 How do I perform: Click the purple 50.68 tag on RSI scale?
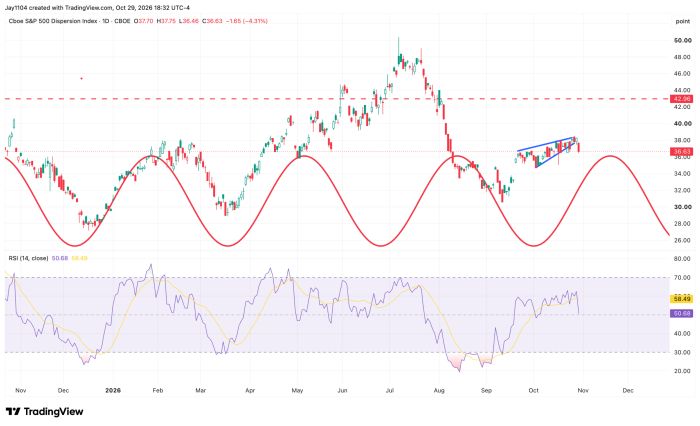tap(682, 314)
